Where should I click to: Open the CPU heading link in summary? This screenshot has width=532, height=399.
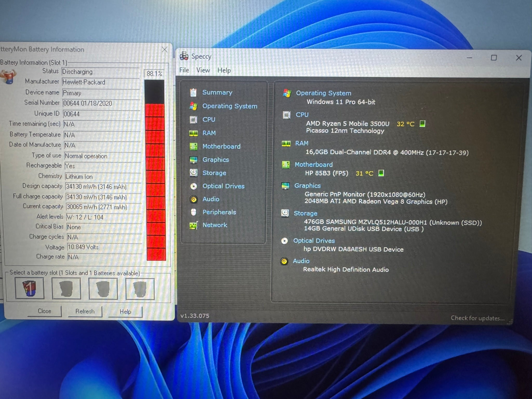[302, 115]
